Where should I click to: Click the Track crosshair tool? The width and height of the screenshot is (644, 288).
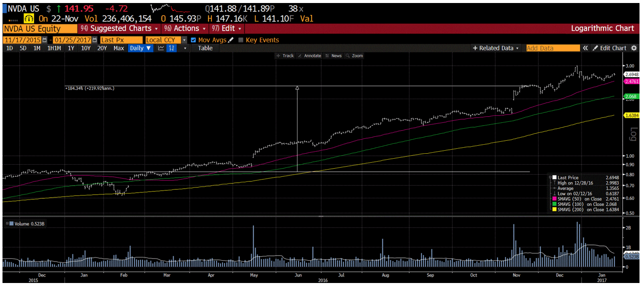coord(285,56)
